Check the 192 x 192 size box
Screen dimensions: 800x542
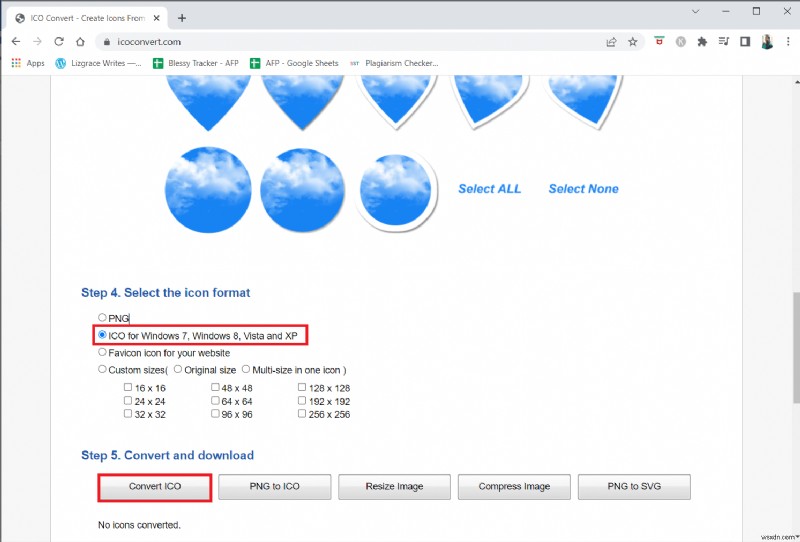(x=302, y=401)
